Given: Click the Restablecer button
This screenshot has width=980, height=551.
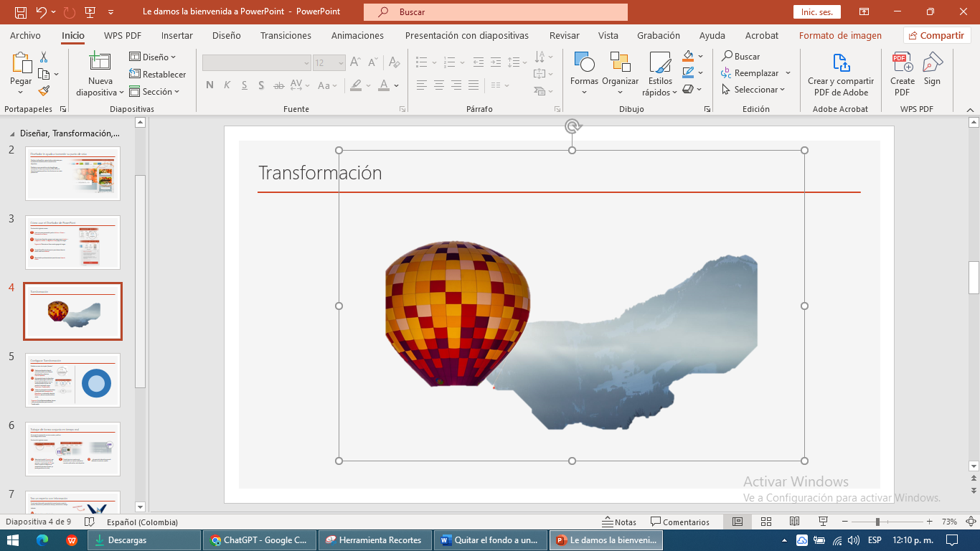Looking at the screenshot, I should click(158, 74).
